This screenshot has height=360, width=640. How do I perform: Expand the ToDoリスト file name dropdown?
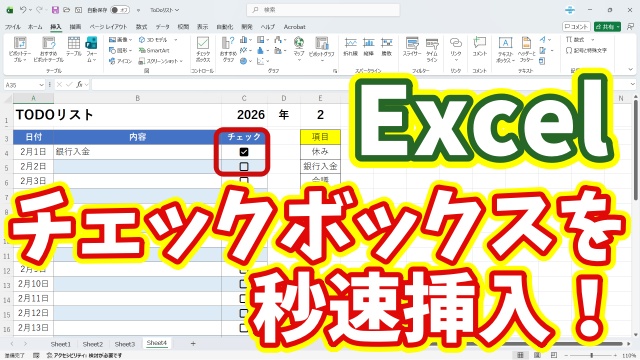pos(178,10)
